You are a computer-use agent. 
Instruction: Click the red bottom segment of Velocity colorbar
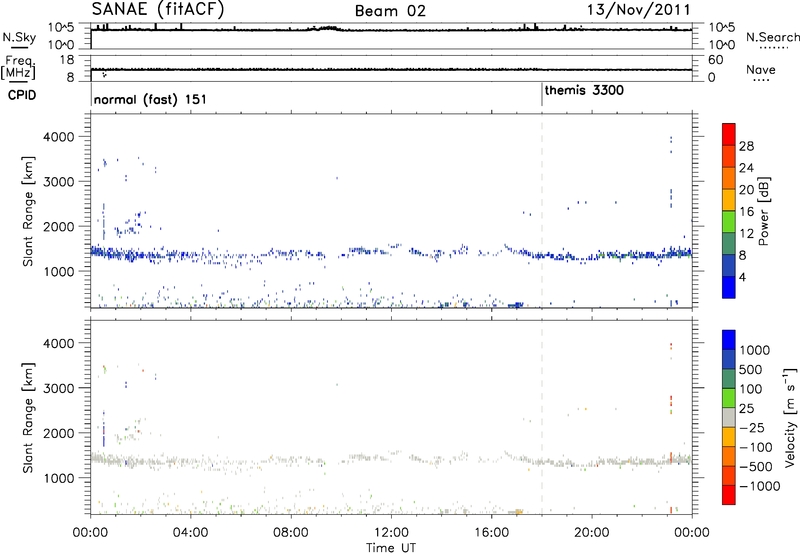729,495
